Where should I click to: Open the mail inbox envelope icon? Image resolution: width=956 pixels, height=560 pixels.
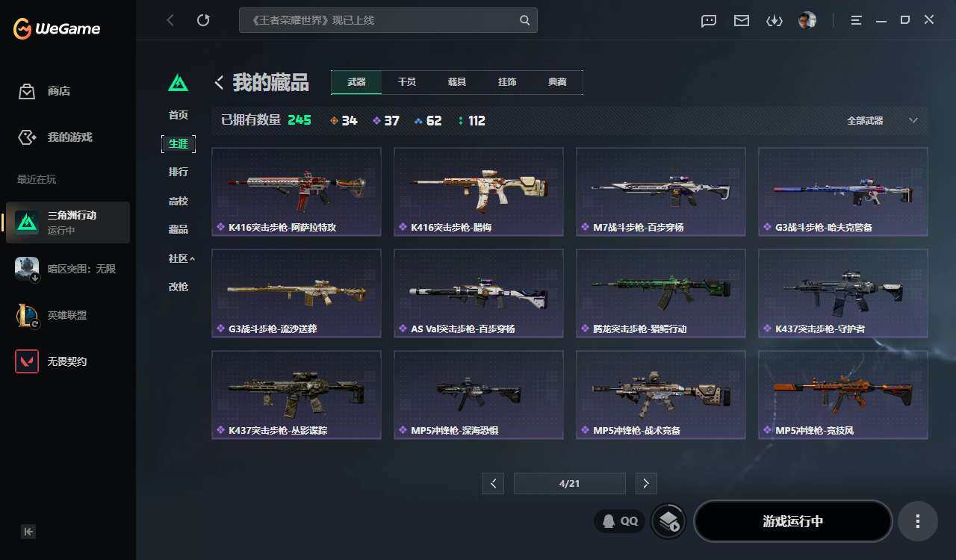(x=742, y=21)
